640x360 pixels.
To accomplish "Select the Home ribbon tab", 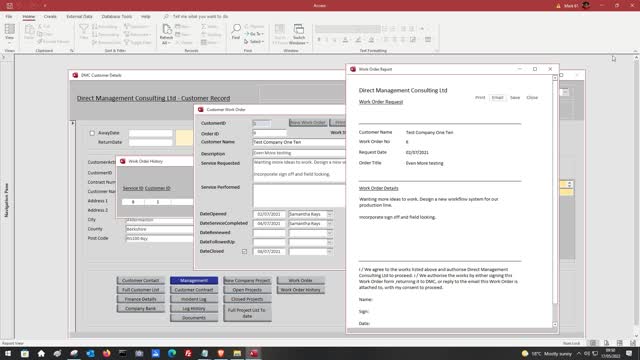I will tap(29, 16).
